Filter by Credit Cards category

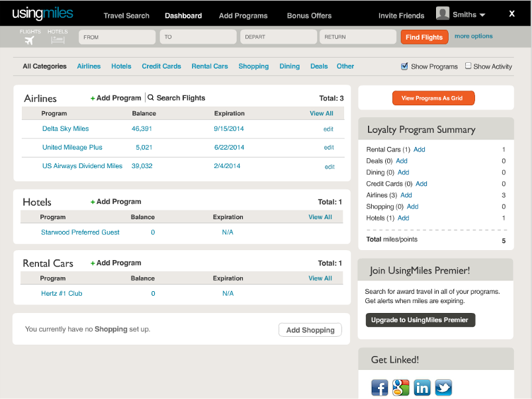(x=161, y=66)
